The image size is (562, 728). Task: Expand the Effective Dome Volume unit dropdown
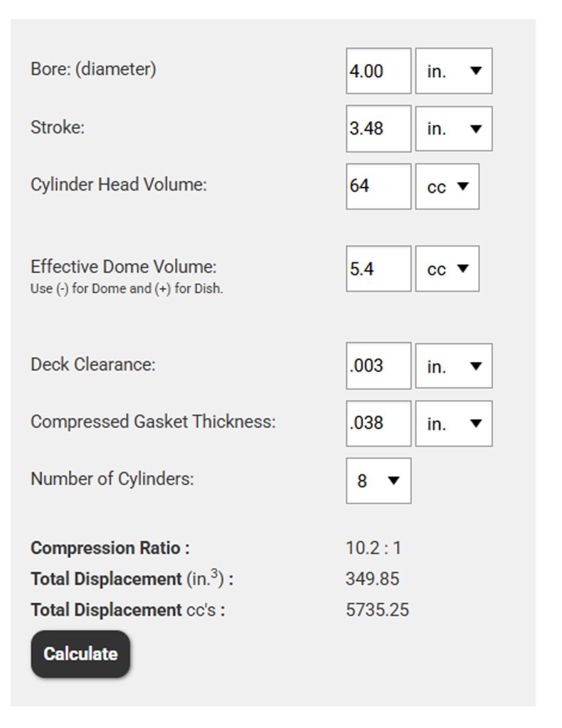[x=447, y=269]
